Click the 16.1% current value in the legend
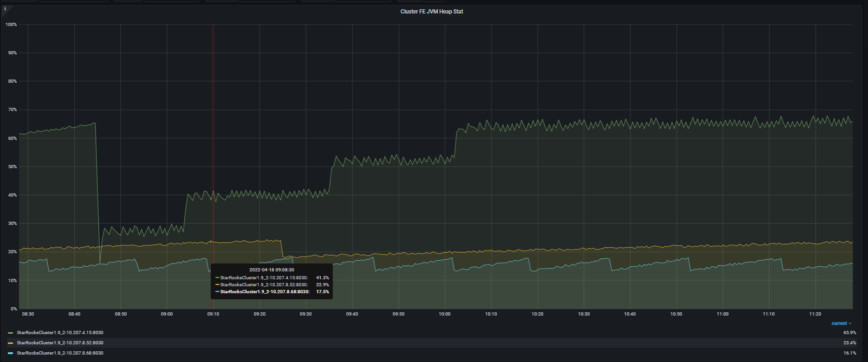868x362 pixels. pyautogui.click(x=849, y=353)
